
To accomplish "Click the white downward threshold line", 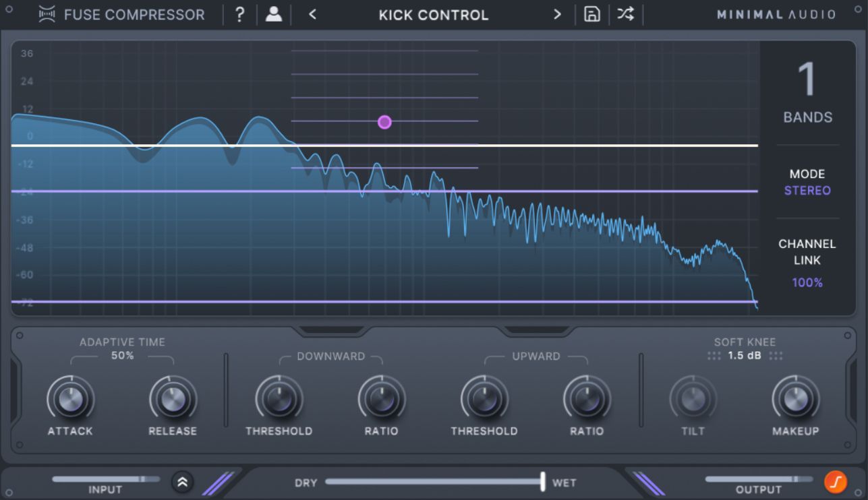I will point(384,145).
